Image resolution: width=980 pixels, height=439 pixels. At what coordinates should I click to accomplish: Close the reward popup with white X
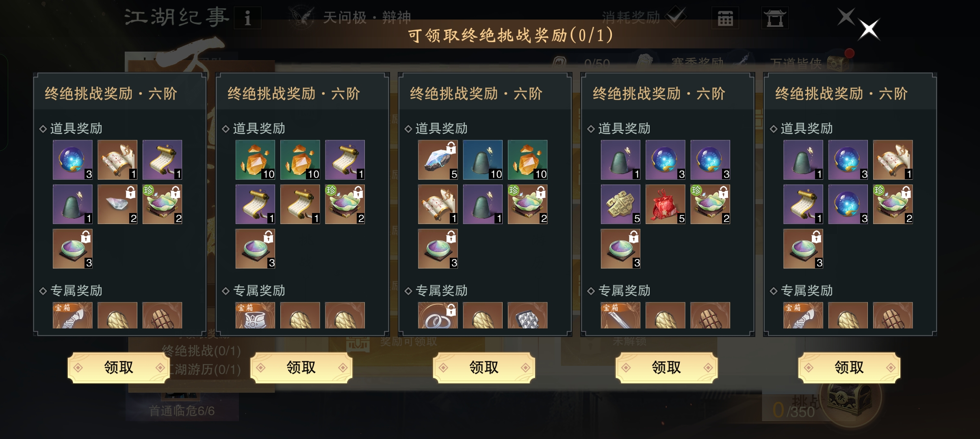click(869, 29)
